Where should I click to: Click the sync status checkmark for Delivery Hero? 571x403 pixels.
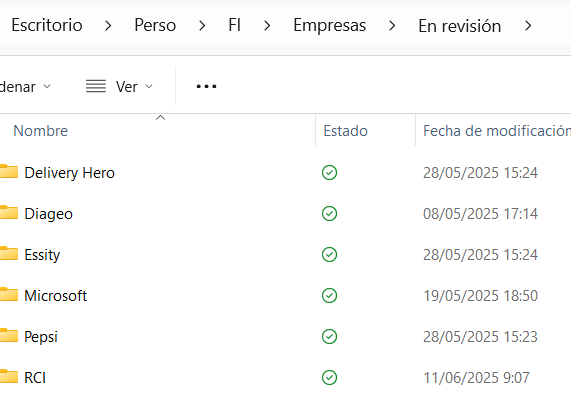point(330,173)
